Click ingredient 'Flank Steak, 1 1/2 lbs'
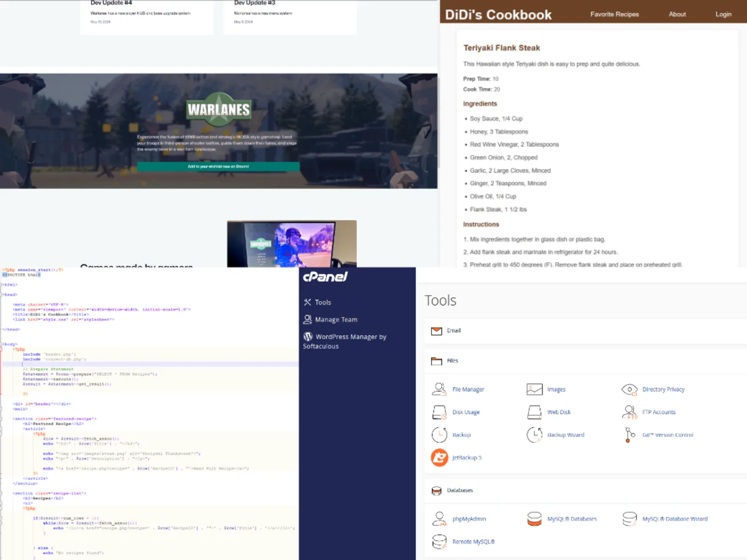Screen dimensions: 747x560 point(498,210)
